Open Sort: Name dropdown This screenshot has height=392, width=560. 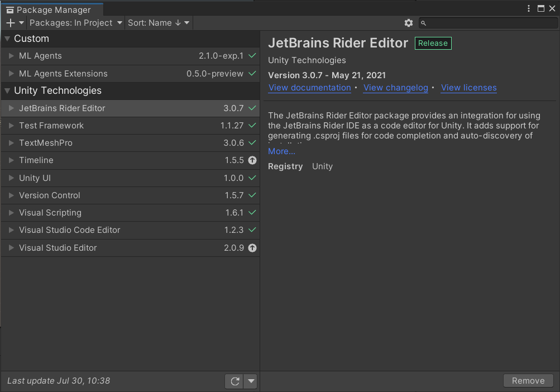click(159, 23)
